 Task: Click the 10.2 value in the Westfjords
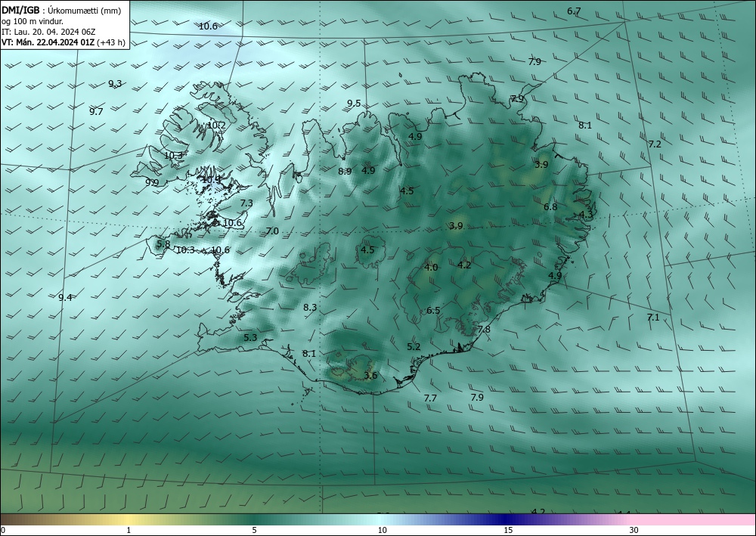coord(216,125)
